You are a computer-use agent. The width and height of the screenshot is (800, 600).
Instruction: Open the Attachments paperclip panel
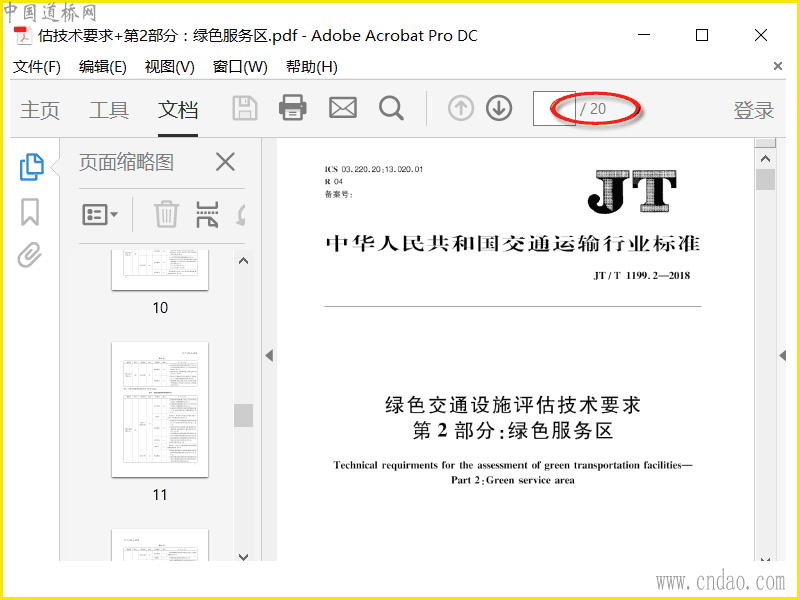tap(30, 255)
